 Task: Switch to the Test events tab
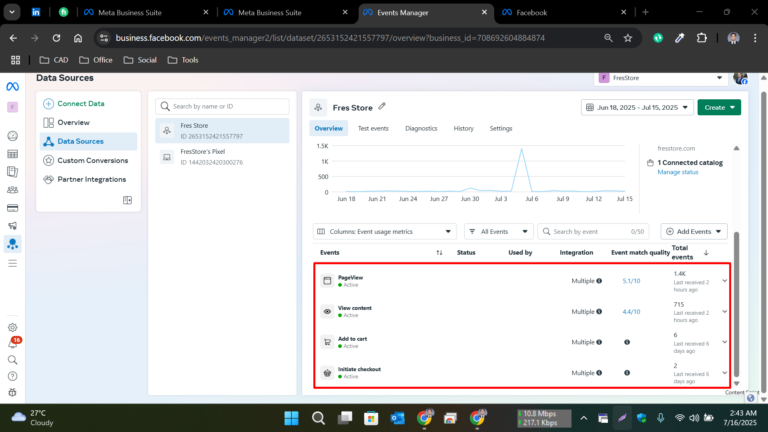tap(373, 129)
